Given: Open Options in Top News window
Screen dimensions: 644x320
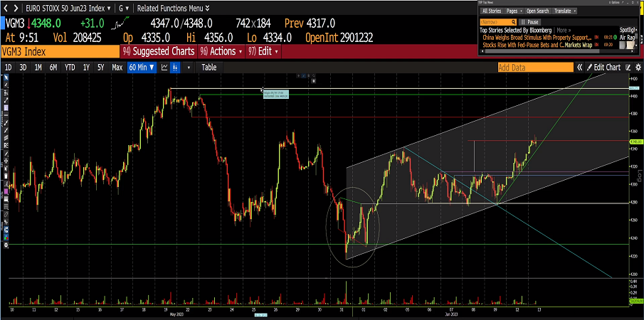Looking at the screenshot, I should pos(614,2).
